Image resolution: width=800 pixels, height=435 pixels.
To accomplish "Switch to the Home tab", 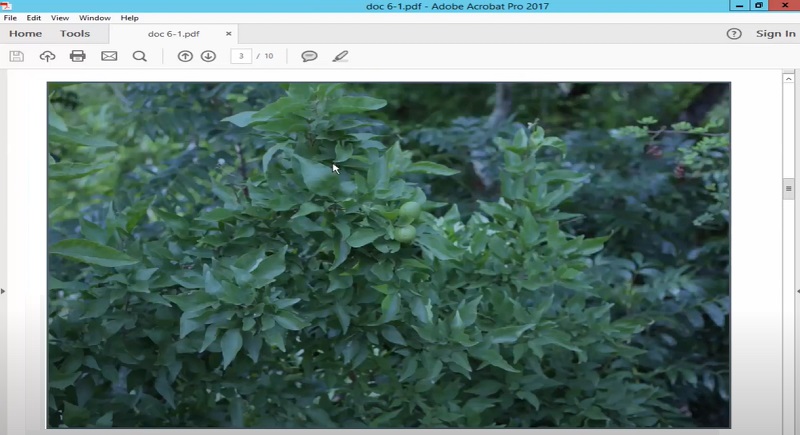I will 26,34.
